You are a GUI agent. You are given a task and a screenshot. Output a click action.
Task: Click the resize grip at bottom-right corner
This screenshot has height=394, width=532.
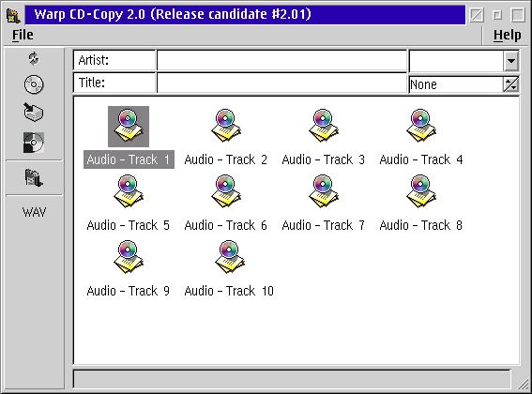click(524, 385)
